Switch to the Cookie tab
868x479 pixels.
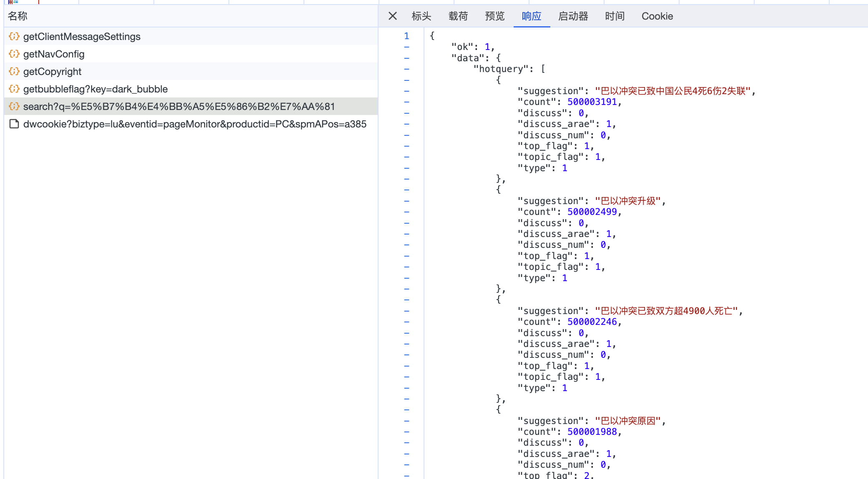(657, 16)
